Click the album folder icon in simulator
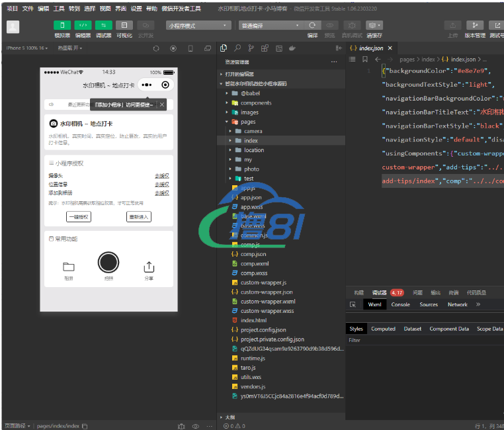The height and width of the screenshot is (430, 504). [x=69, y=267]
